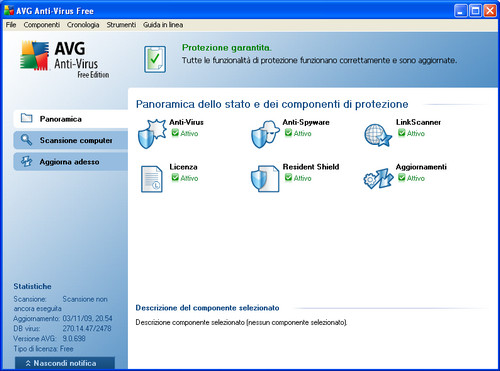Click the Aggiorna adesso button
This screenshot has width=500, height=371.
(x=71, y=162)
